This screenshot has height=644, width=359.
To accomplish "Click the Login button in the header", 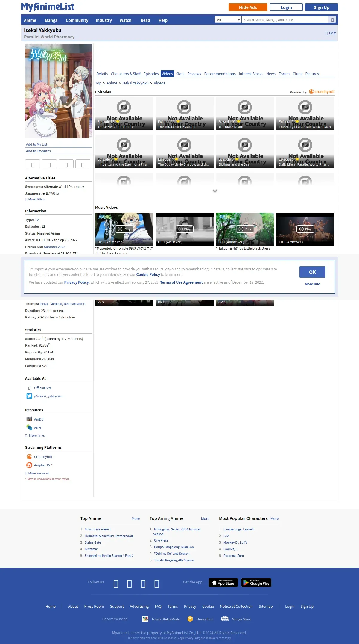I will (x=286, y=7).
